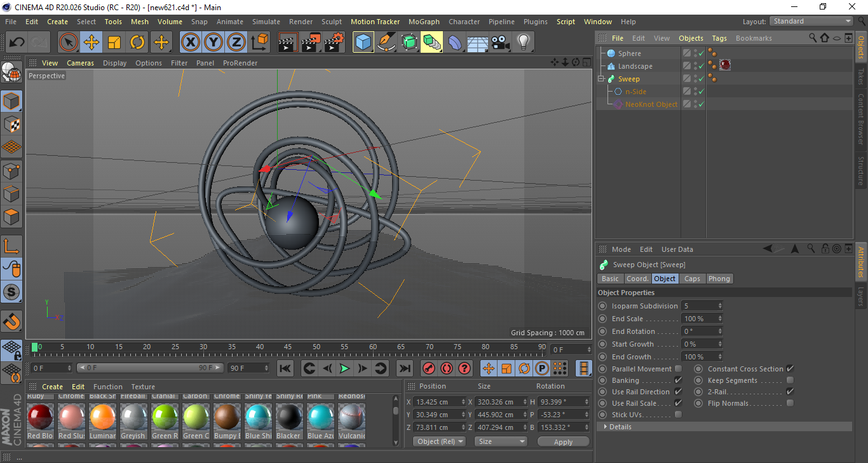
Task: Go to start of animation
Action: click(x=285, y=368)
